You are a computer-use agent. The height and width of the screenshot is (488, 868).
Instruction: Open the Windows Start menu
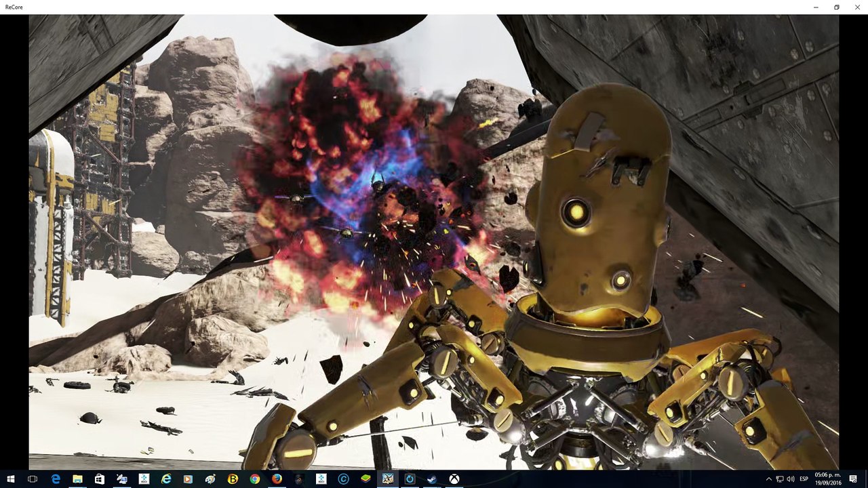(x=10, y=479)
